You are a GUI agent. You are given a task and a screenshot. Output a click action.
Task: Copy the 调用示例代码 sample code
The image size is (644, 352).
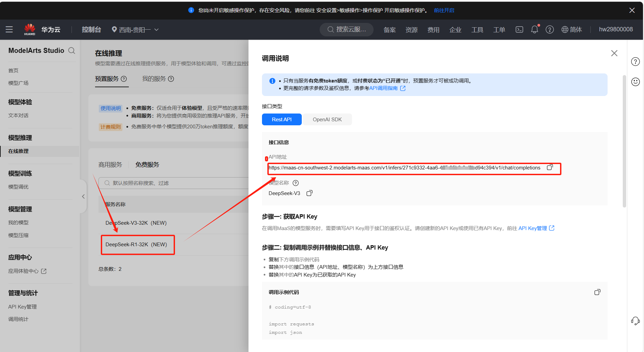point(597,292)
